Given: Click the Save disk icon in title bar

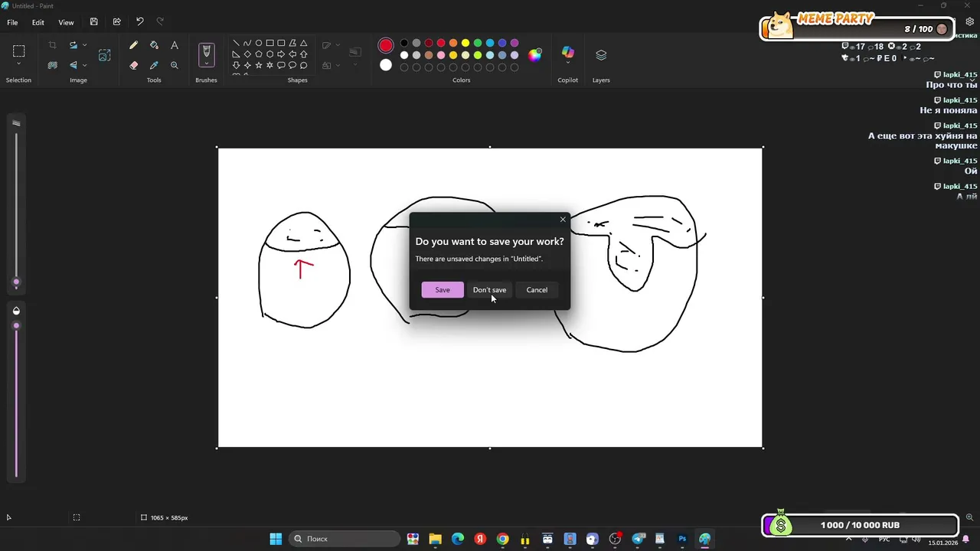Looking at the screenshot, I should [93, 22].
